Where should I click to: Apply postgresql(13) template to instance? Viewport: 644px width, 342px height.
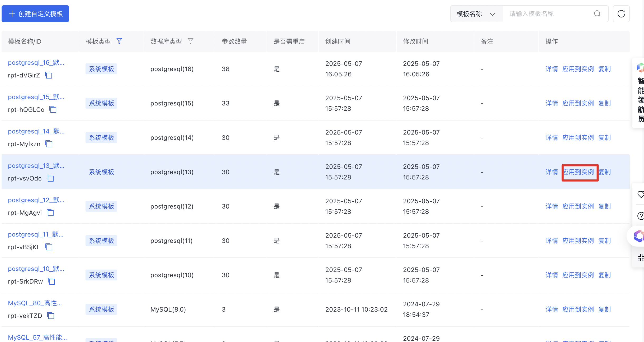coord(579,172)
